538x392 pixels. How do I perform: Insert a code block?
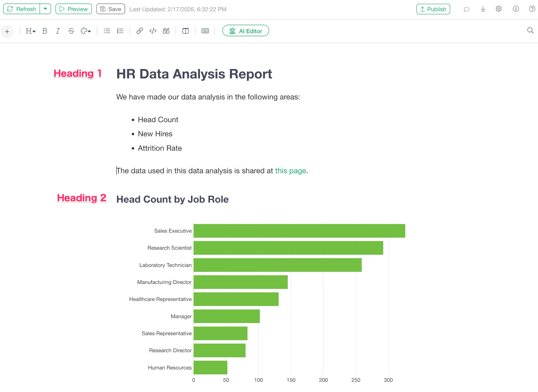(x=153, y=31)
